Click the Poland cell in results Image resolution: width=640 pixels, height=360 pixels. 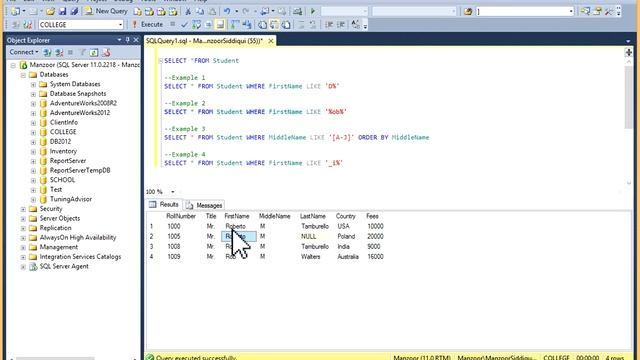346,236
